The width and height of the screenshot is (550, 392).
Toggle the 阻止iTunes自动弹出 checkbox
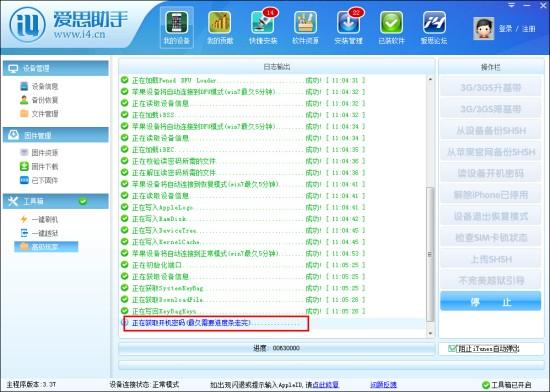pos(452,349)
